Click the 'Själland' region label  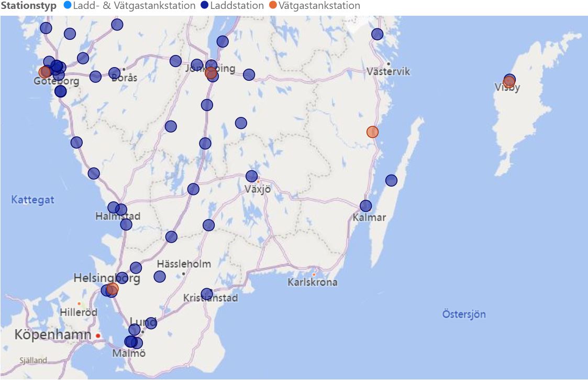pos(34,361)
